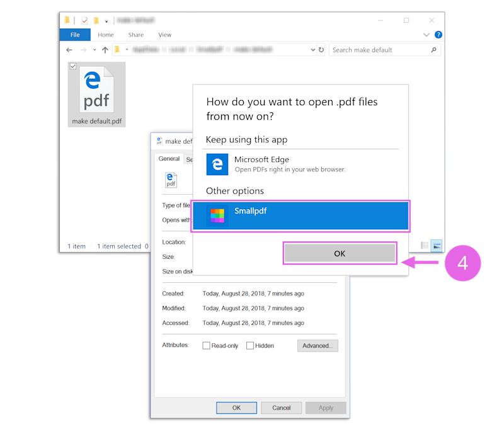Open the View ribbon tab
Image resolution: width=504 pixels, height=441 pixels.
click(x=164, y=35)
